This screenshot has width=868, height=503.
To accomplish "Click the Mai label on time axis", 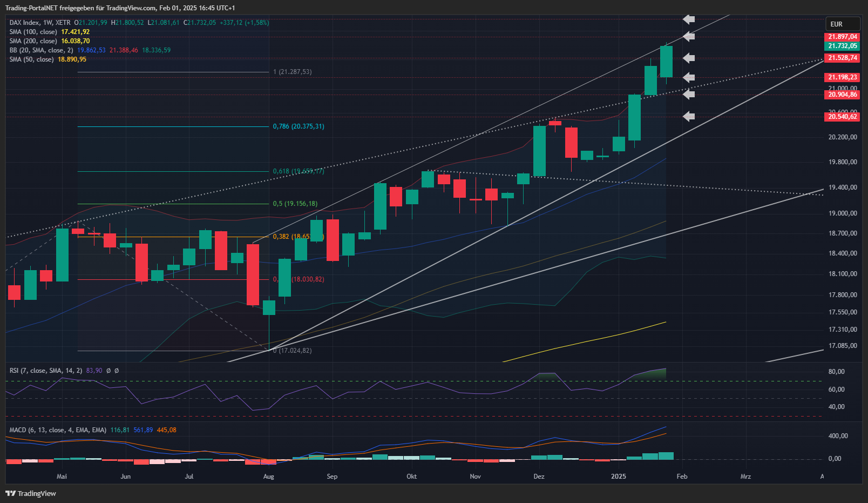I will (x=62, y=477).
